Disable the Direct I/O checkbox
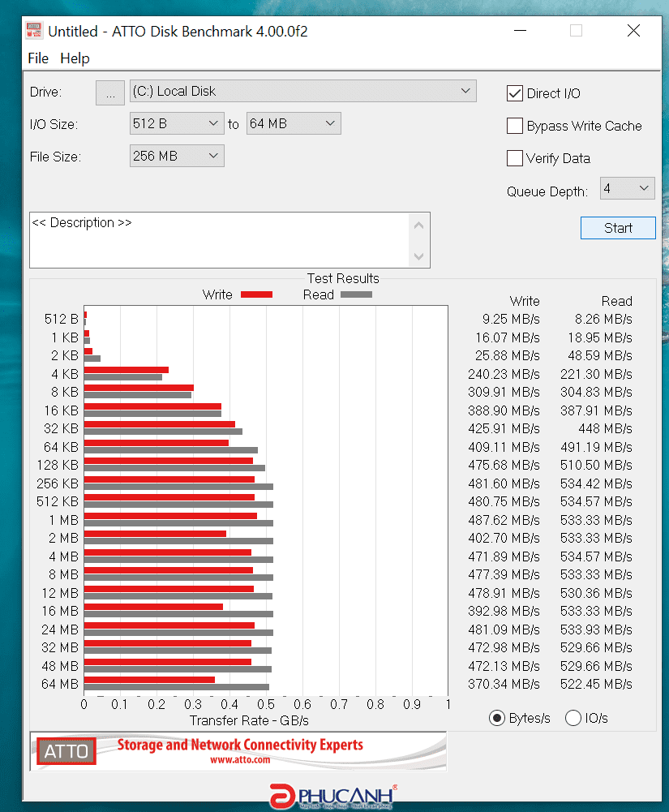The width and height of the screenshot is (669, 812). [x=515, y=94]
